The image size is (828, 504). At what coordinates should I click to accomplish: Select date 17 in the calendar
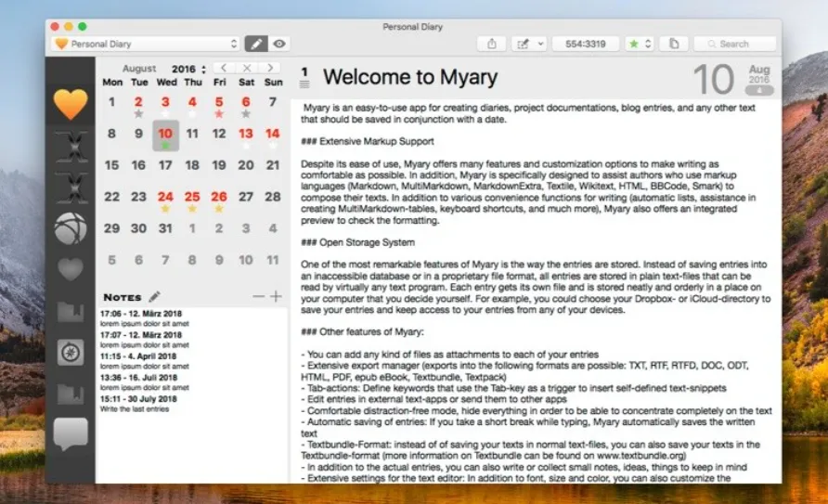165,165
